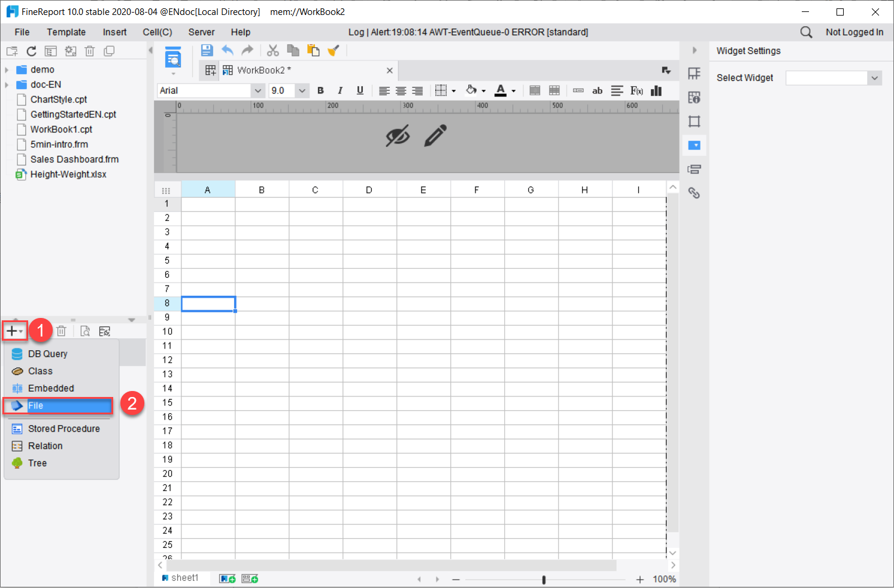The height and width of the screenshot is (588, 894).
Task: Align cell text right
Action: (x=417, y=90)
